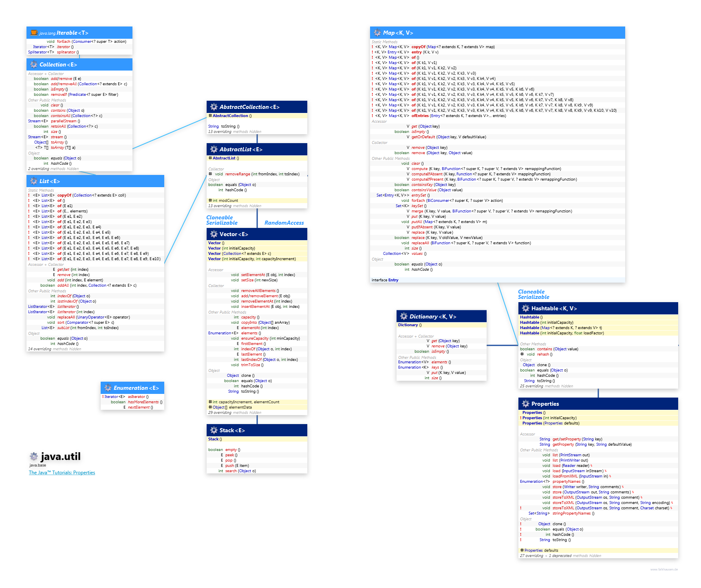Click the gear icon in the List<E> header
This screenshot has width=701, height=588.
[33, 181]
